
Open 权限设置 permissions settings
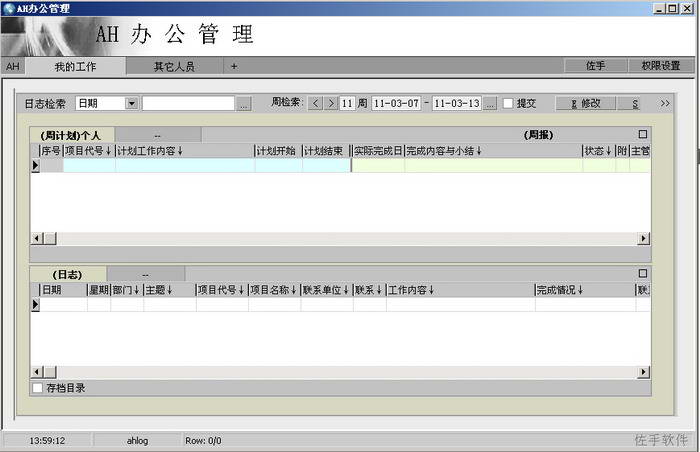coord(660,66)
